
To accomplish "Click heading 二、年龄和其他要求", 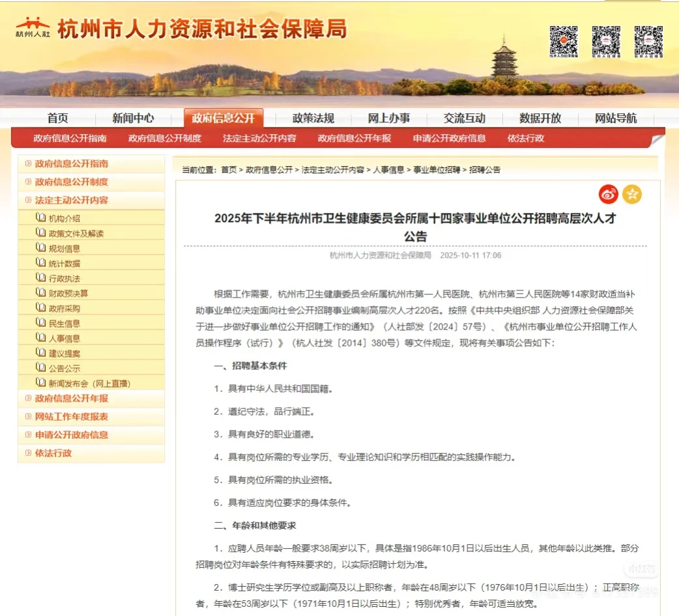I will (255, 525).
